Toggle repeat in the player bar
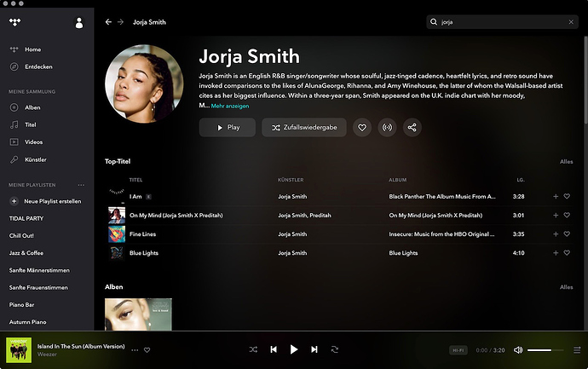The width and height of the screenshot is (588, 369). [x=335, y=349]
